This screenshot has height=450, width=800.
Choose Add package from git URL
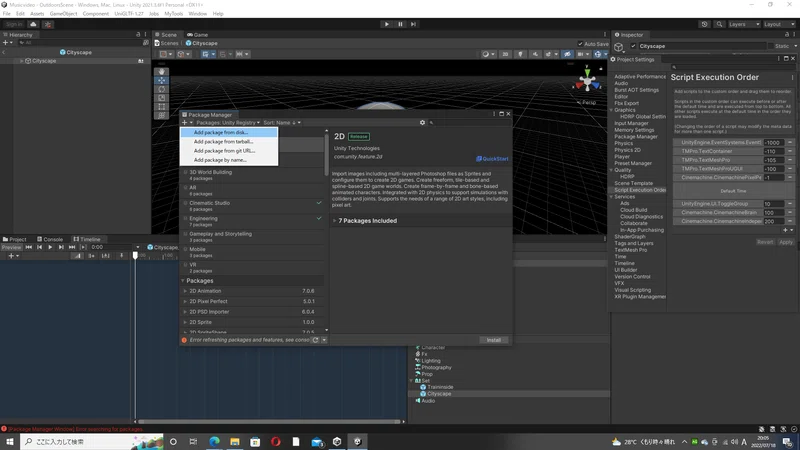click(229, 151)
